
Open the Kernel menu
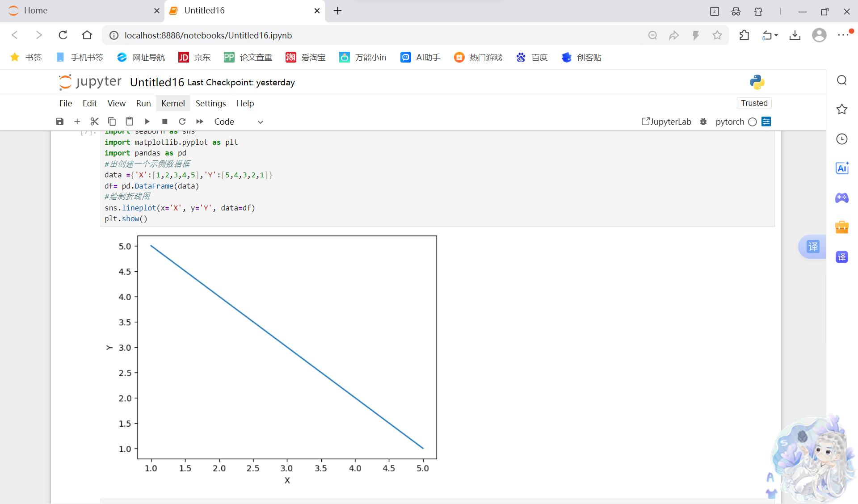(x=173, y=103)
